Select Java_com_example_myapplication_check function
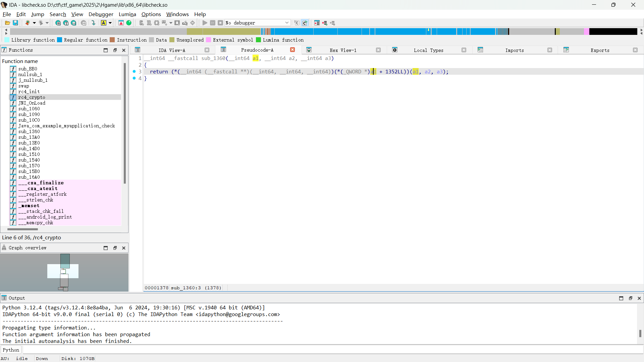The image size is (644, 362). [66, 126]
